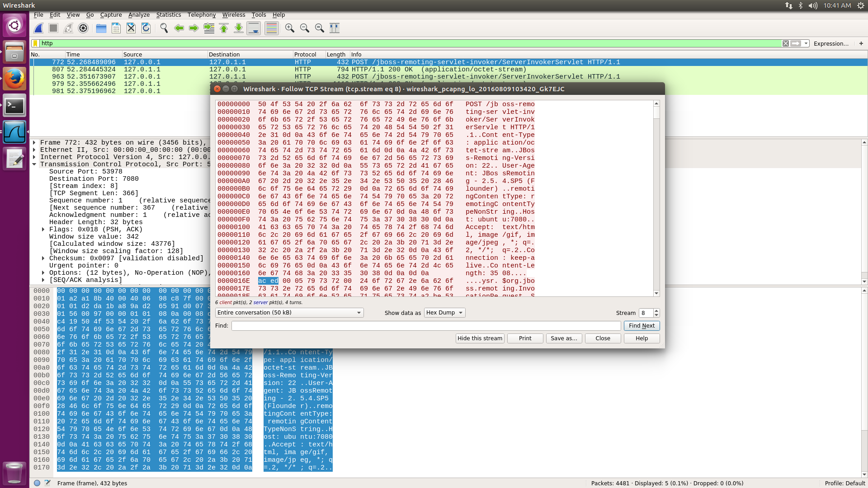Sort packets by the Protocol column header
Image resolution: width=868 pixels, height=488 pixels.
click(309, 54)
